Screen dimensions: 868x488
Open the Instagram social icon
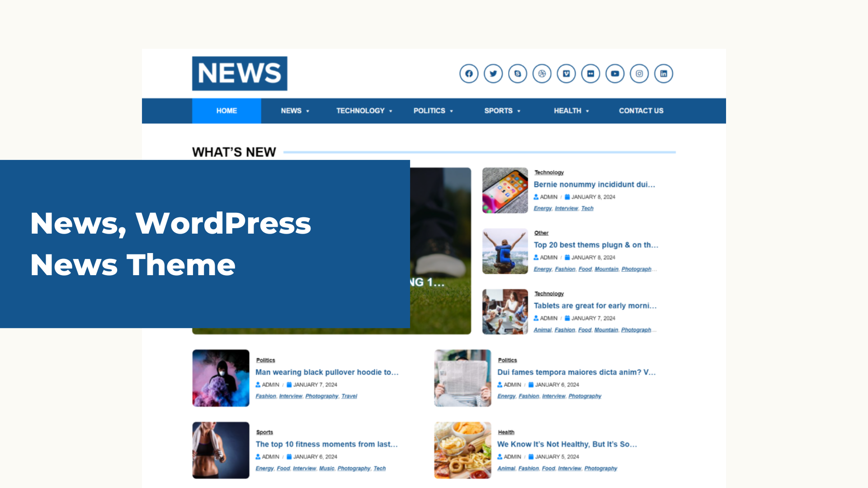click(x=639, y=74)
